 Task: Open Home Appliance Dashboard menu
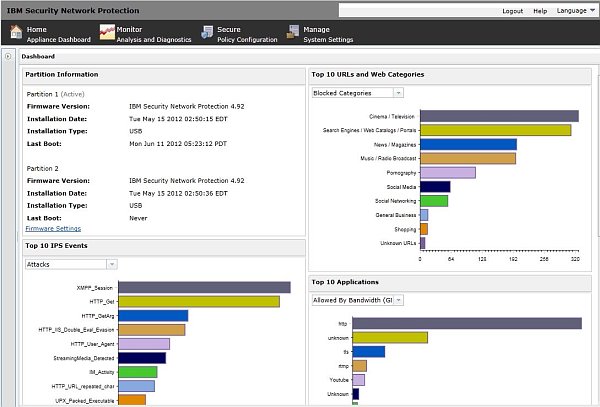tap(59, 34)
